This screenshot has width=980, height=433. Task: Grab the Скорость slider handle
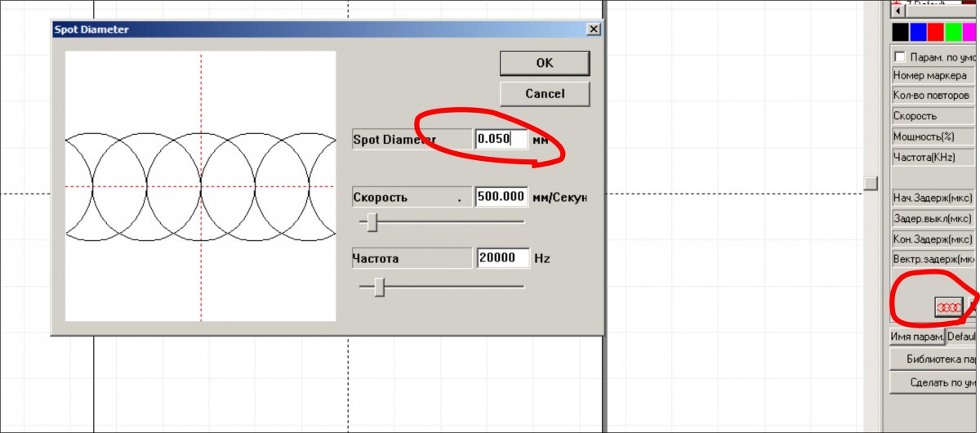point(372,221)
